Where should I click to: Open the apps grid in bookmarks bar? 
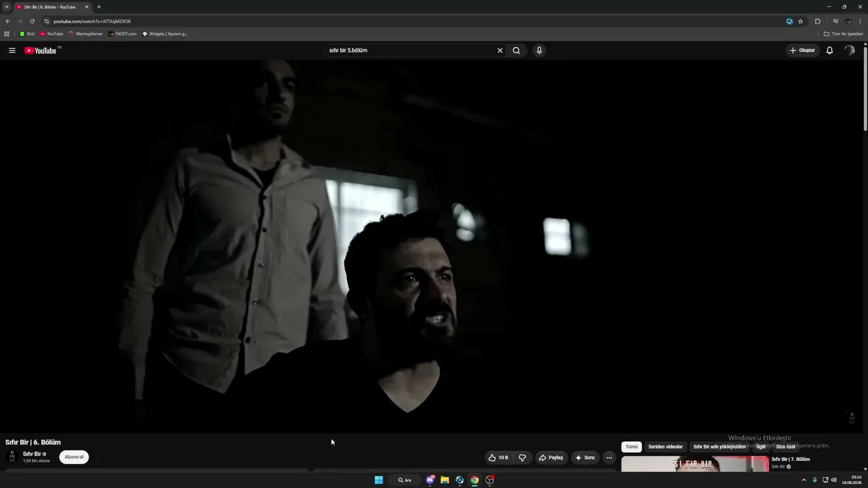pos(7,34)
